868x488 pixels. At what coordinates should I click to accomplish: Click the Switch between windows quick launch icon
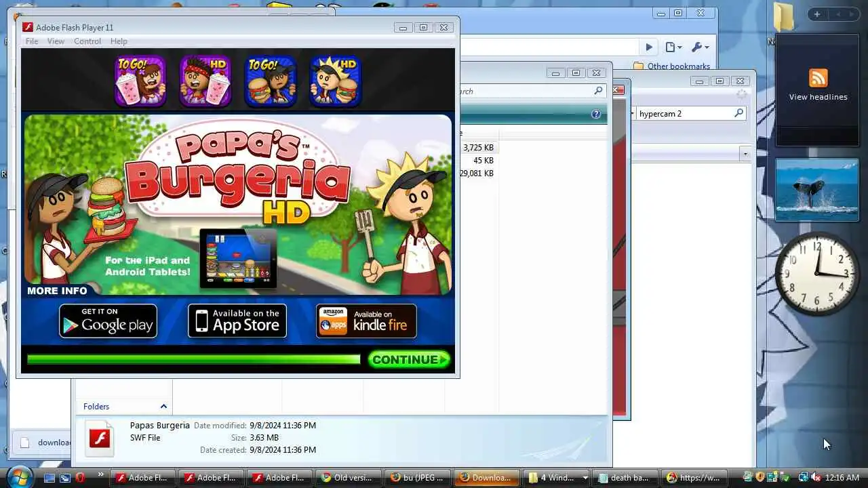click(65, 478)
